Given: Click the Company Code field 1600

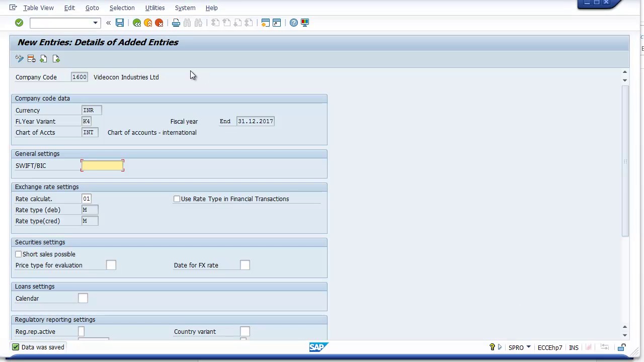Looking at the screenshot, I should (79, 77).
